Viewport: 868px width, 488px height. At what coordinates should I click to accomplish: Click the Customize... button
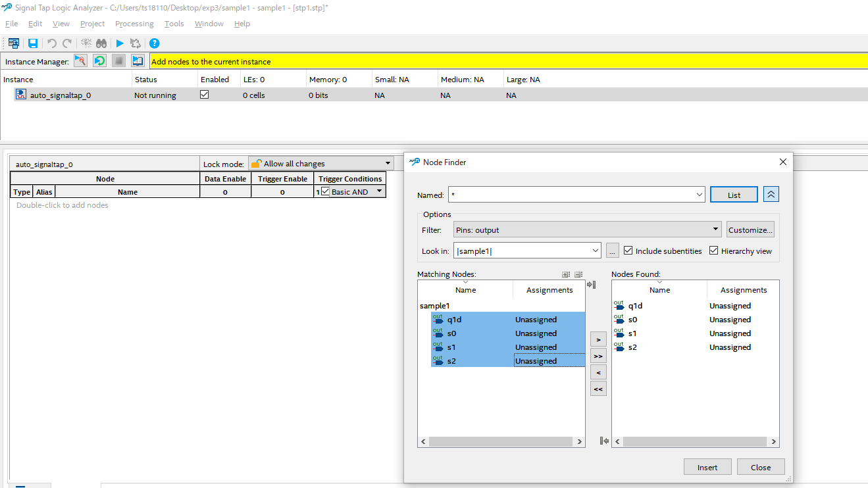tap(750, 230)
